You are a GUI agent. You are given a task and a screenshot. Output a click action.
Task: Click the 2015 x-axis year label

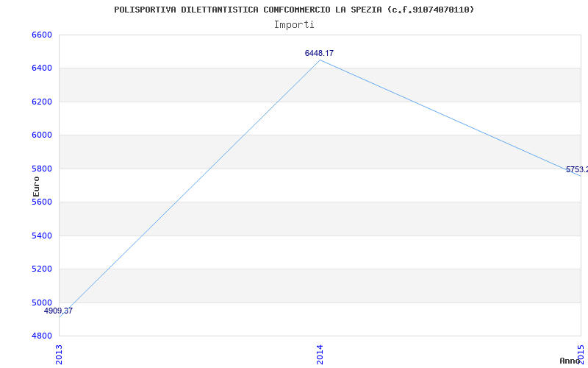(x=581, y=354)
